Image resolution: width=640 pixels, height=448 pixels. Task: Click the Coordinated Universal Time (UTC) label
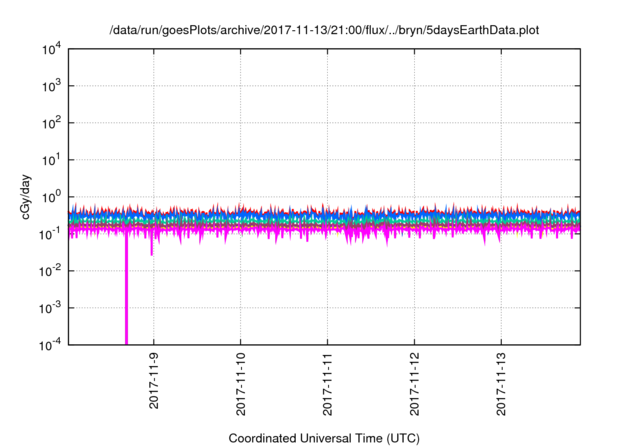(324, 438)
